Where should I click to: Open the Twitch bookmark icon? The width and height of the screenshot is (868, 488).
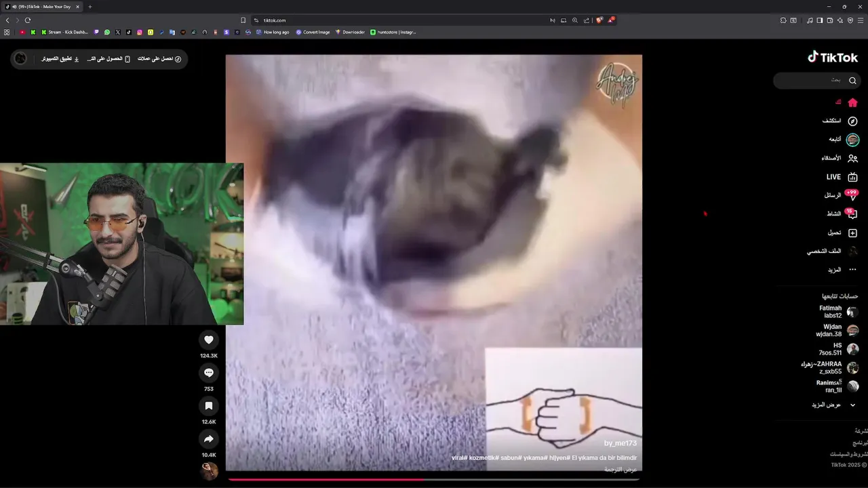pos(96,32)
